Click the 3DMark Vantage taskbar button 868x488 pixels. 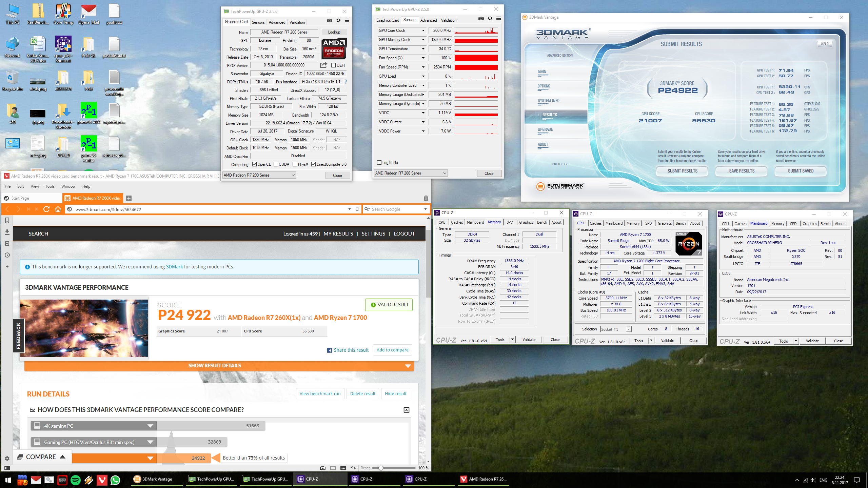click(157, 479)
